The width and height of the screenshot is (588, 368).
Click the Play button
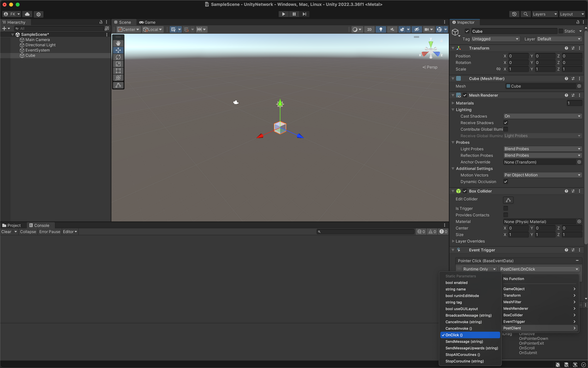pyautogui.click(x=283, y=14)
